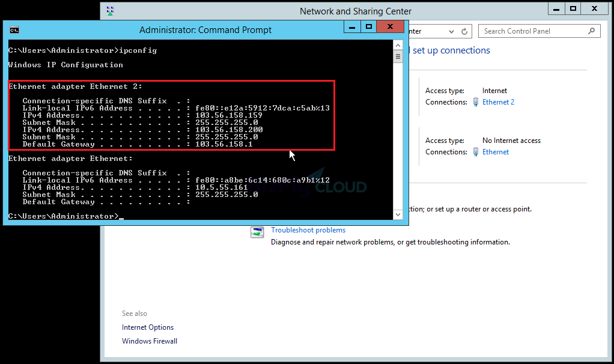Click the Search Control Panel field

click(540, 31)
